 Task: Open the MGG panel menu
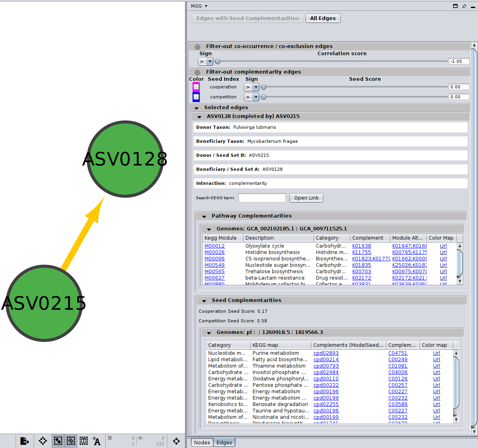[199, 6]
